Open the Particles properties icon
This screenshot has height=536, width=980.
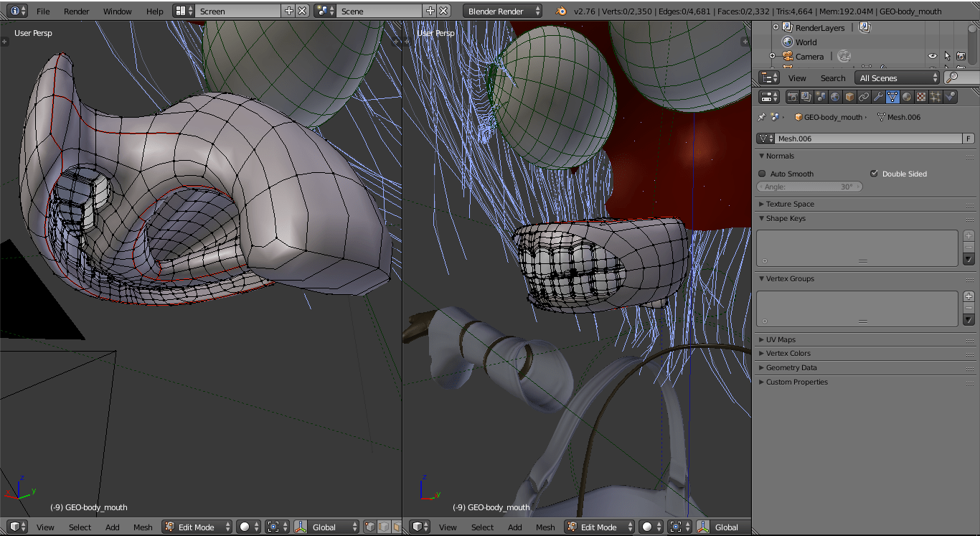(x=935, y=97)
